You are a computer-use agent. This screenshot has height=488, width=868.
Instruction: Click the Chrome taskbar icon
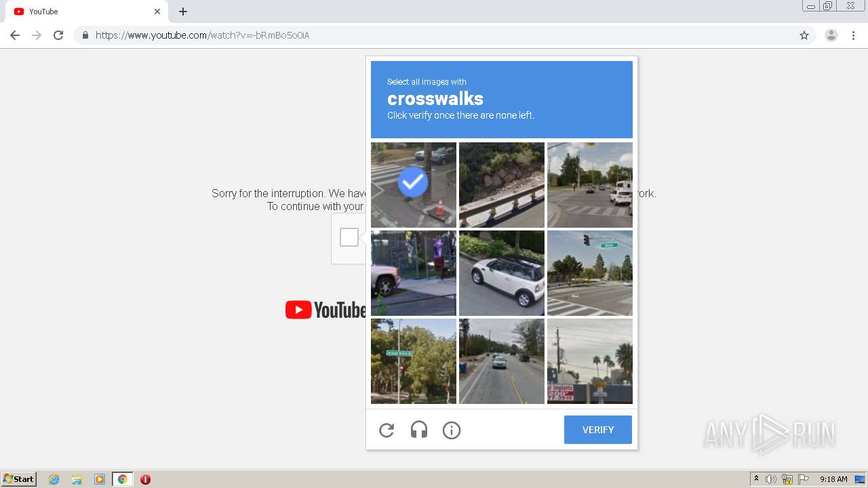point(122,479)
